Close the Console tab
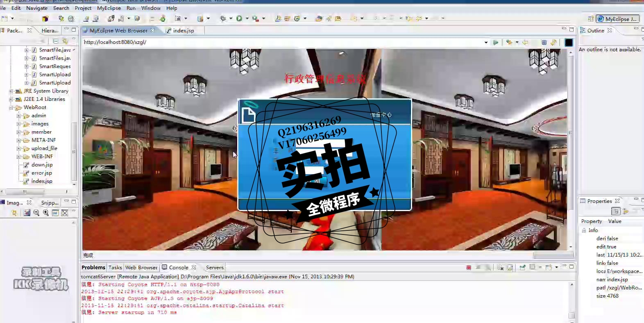 click(194, 267)
